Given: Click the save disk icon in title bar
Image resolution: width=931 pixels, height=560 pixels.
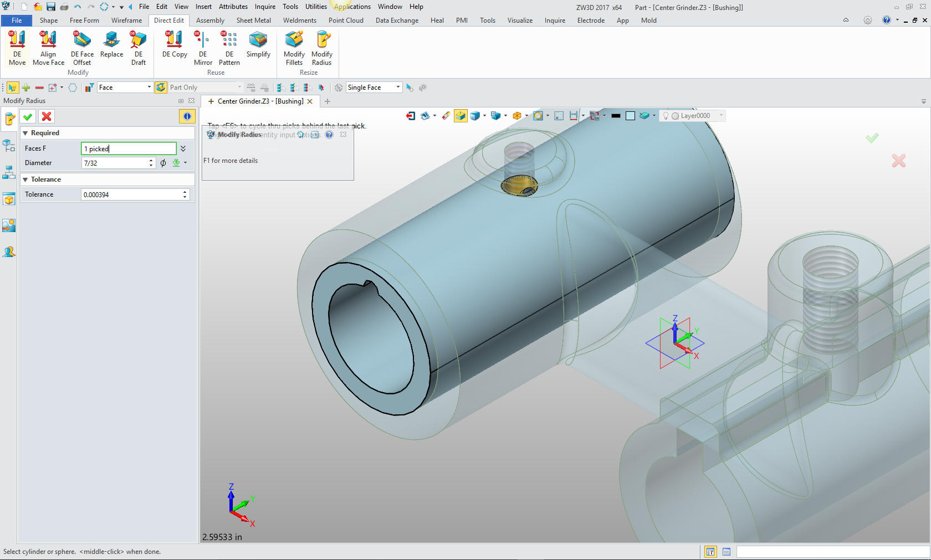Looking at the screenshot, I should (50, 7).
